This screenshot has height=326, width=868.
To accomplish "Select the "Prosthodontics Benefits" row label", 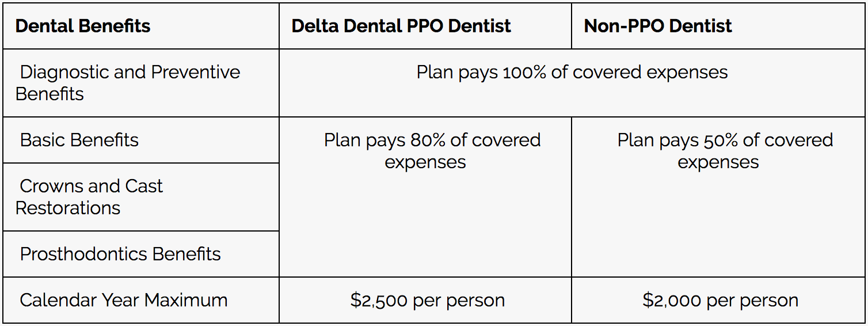I will (120, 254).
